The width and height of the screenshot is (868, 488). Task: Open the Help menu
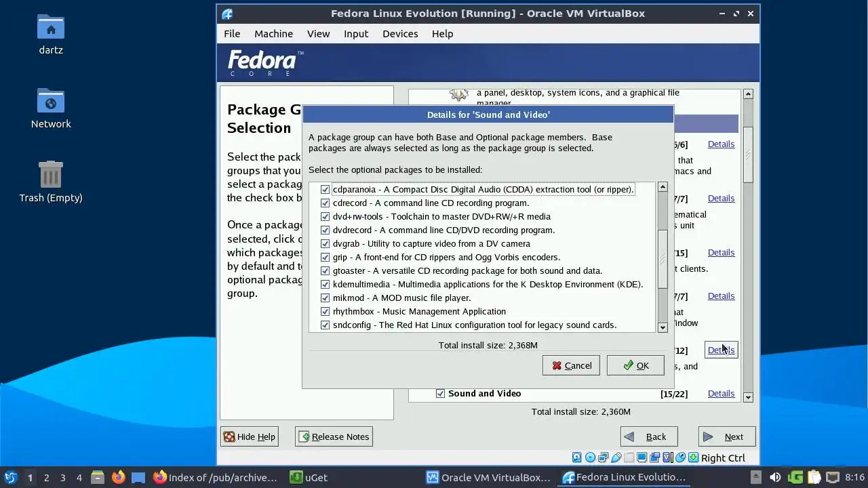(442, 34)
